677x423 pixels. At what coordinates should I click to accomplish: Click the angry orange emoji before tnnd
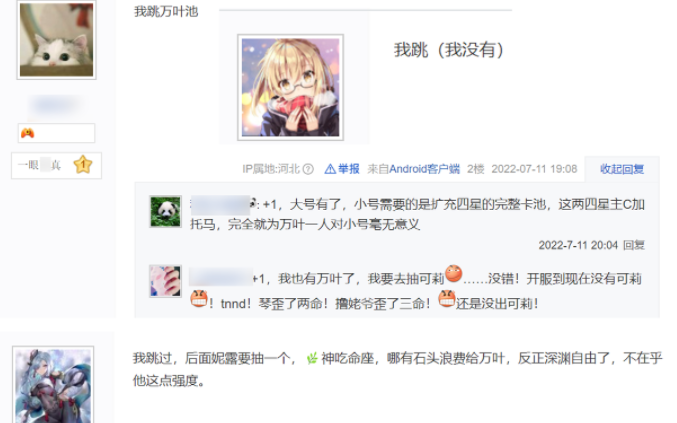(199, 298)
